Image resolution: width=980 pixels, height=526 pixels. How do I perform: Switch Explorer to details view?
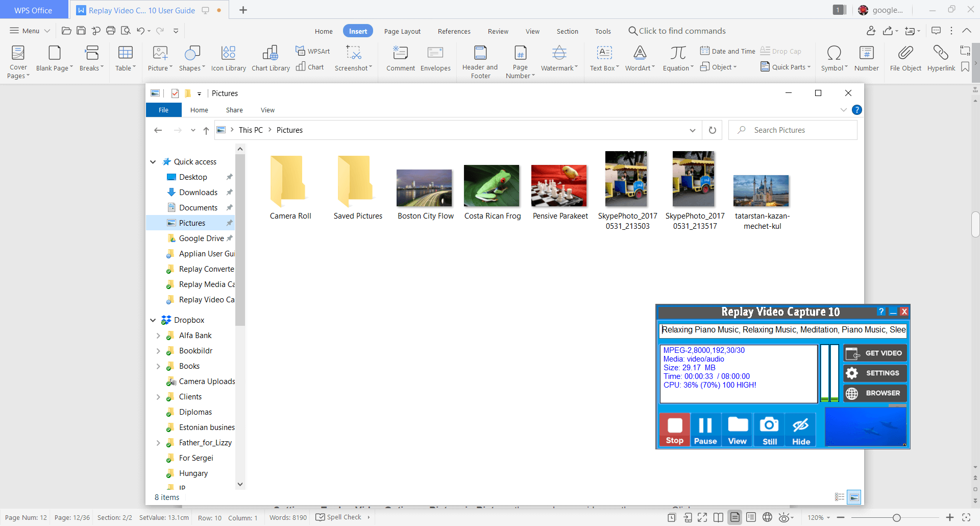[x=840, y=497]
